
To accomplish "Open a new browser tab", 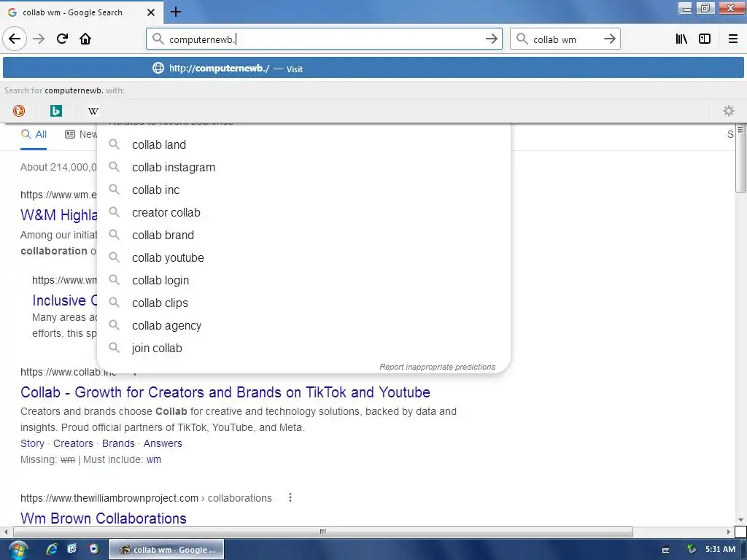I will pyautogui.click(x=175, y=12).
